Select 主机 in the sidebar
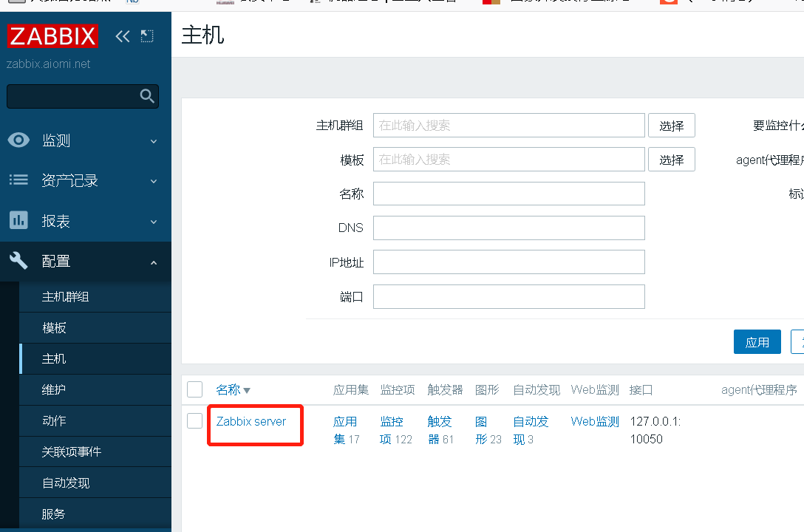The width and height of the screenshot is (804, 532). click(95, 359)
